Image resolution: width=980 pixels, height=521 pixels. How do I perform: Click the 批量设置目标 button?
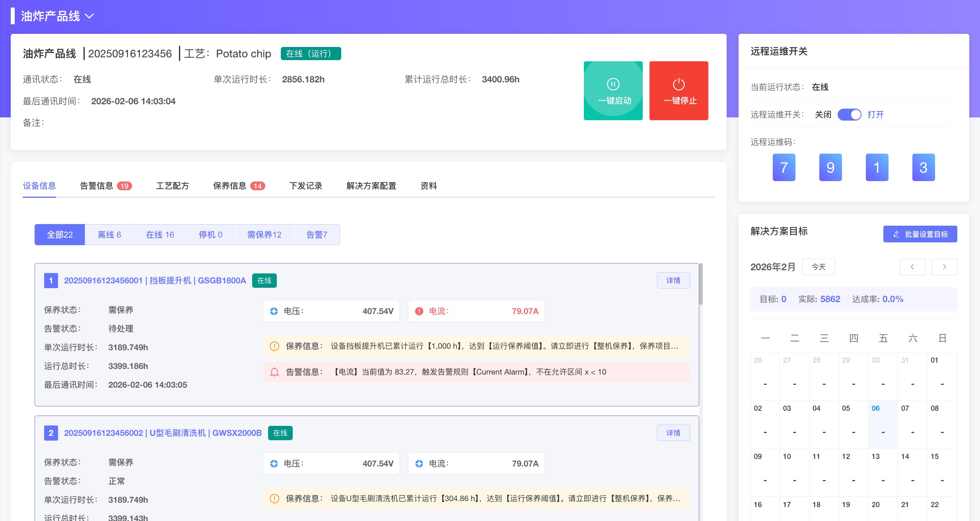click(x=920, y=234)
